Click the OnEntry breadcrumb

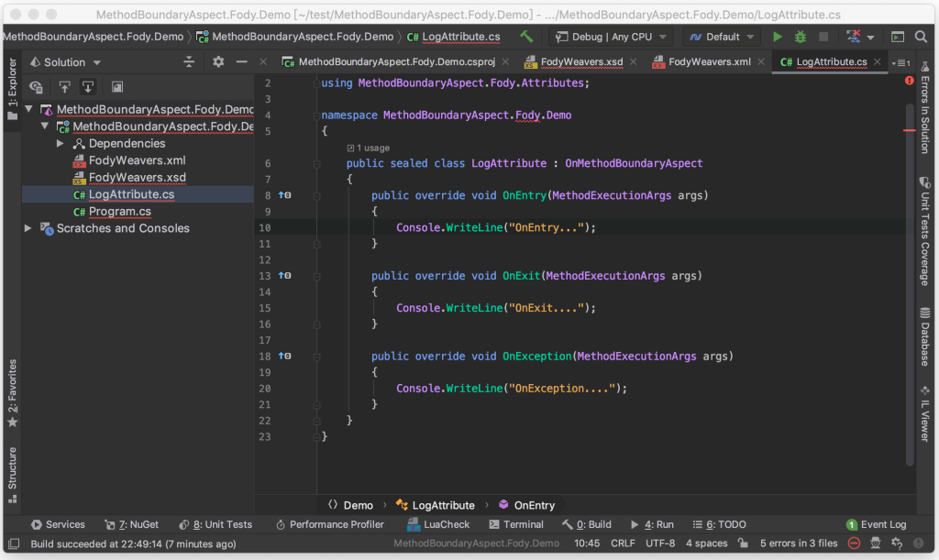(527, 505)
